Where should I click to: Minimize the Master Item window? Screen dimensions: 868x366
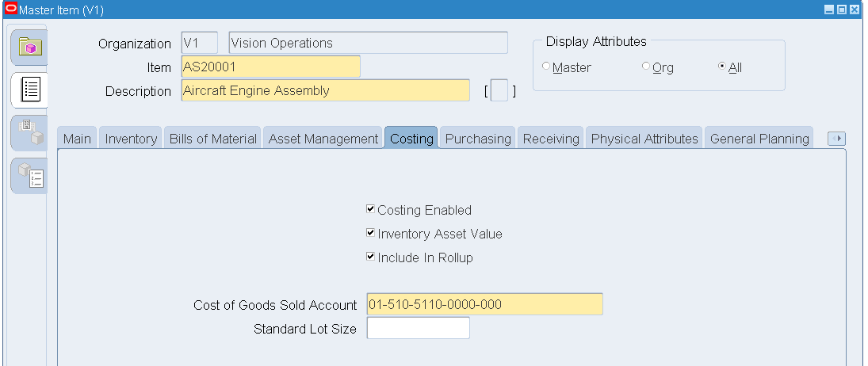828,10
